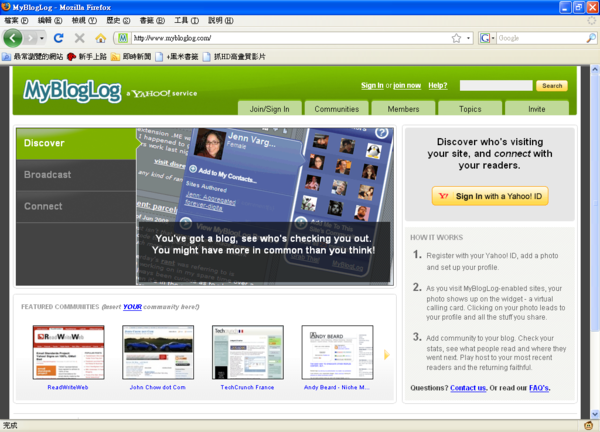This screenshot has height=432, width=600.
Task: Click the ReadWriteWeb text link
Action: pyautogui.click(x=68, y=387)
